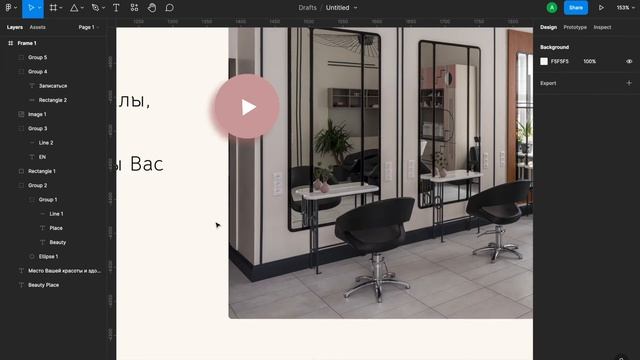Click the Line 2 layer icon
The height and width of the screenshot is (360, 640).
(32, 142)
